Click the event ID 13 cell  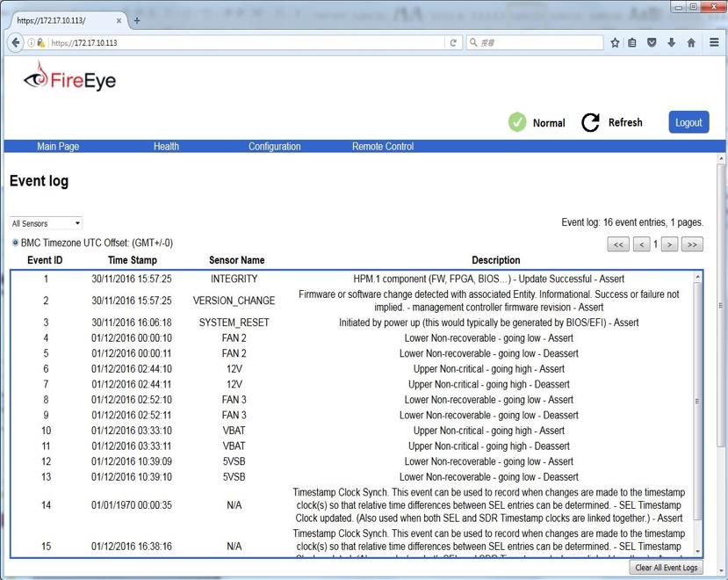click(46, 477)
